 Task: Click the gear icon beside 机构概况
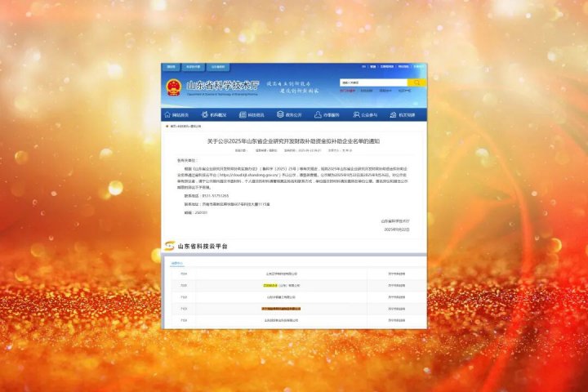pyautogui.click(x=207, y=115)
